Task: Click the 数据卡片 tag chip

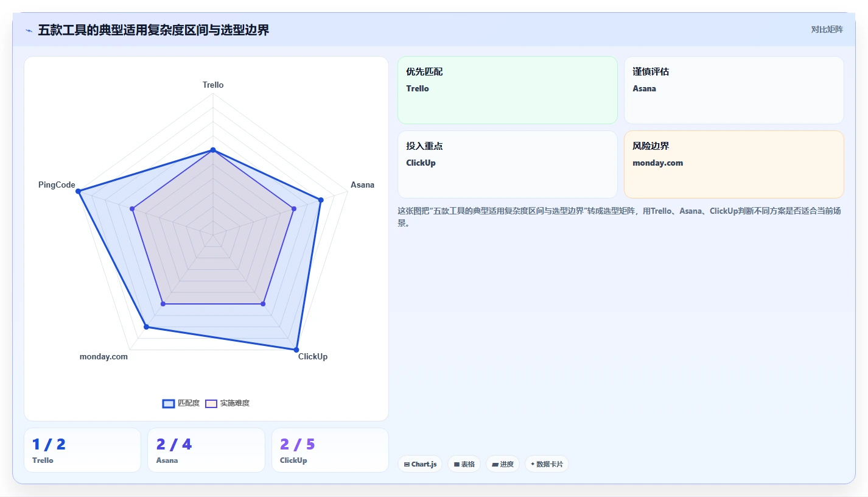Action: [547, 464]
